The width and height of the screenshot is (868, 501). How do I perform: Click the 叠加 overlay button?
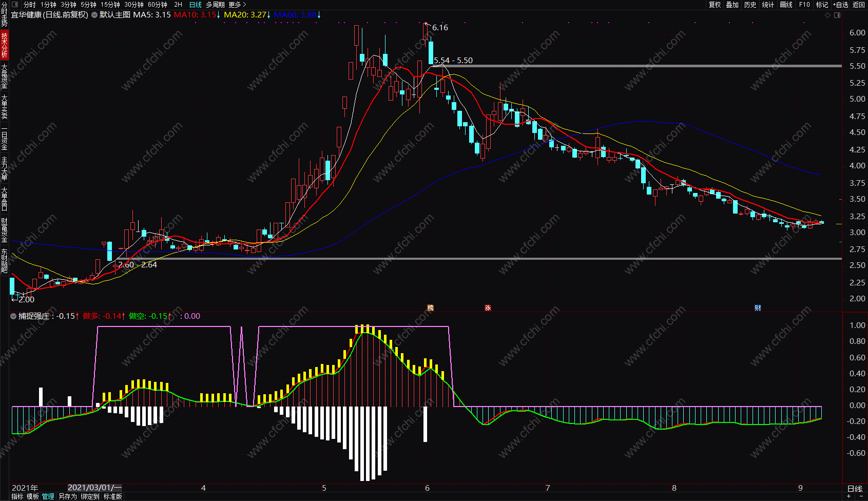(x=732, y=5)
